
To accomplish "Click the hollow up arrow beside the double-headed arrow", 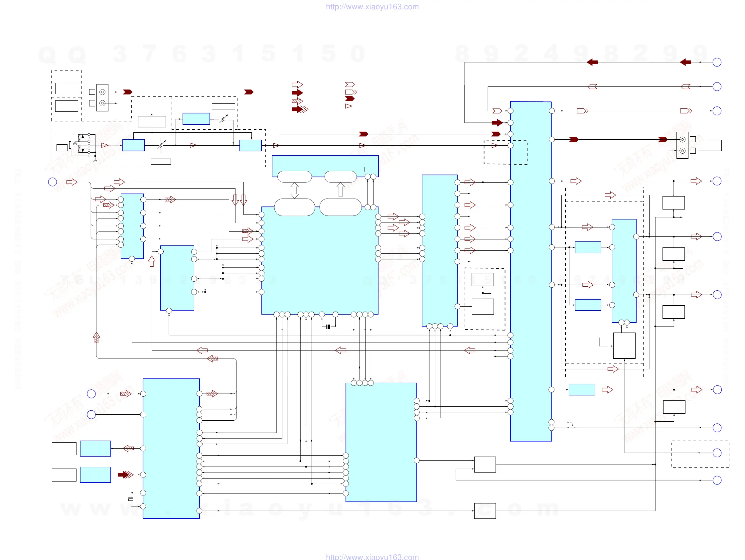I will [341, 189].
